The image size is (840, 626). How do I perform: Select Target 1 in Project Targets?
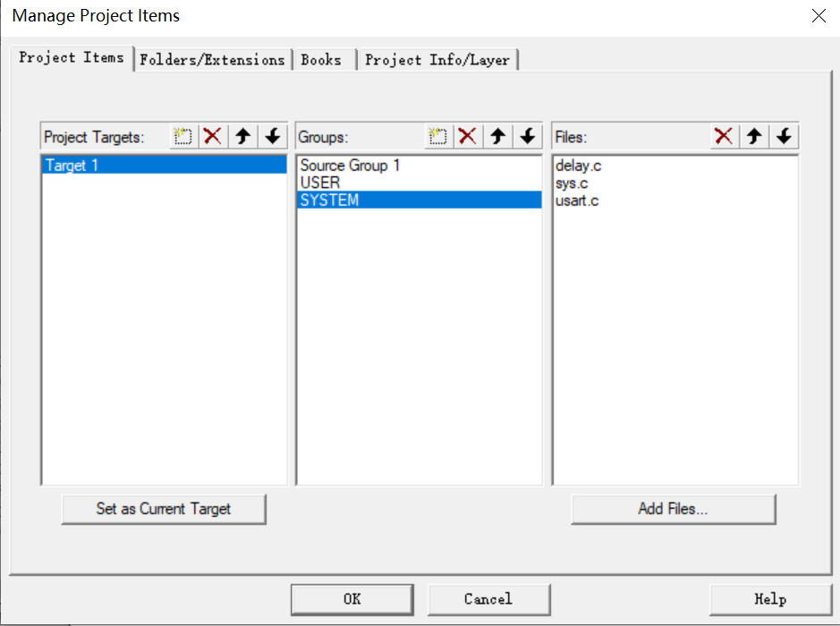click(164, 165)
